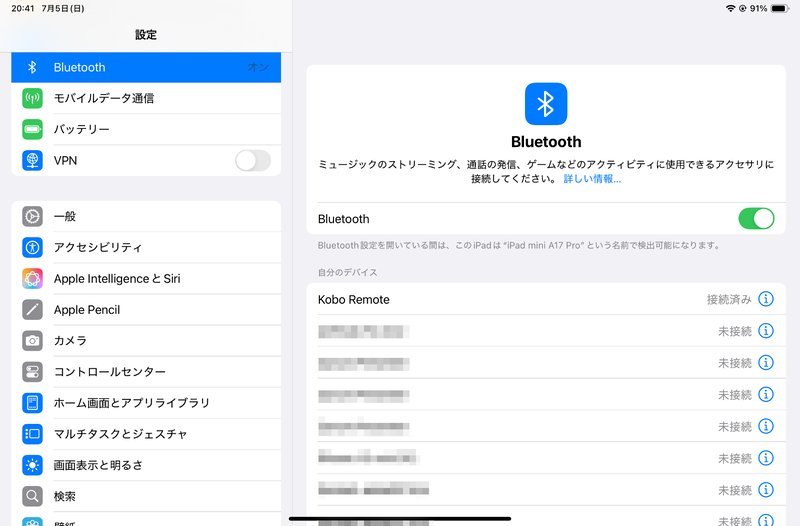Open 検索 settings
The image size is (800, 526).
coord(146,496)
